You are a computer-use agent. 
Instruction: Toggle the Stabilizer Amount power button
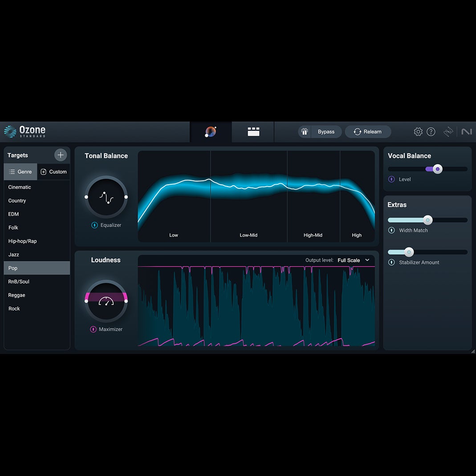tap(391, 262)
